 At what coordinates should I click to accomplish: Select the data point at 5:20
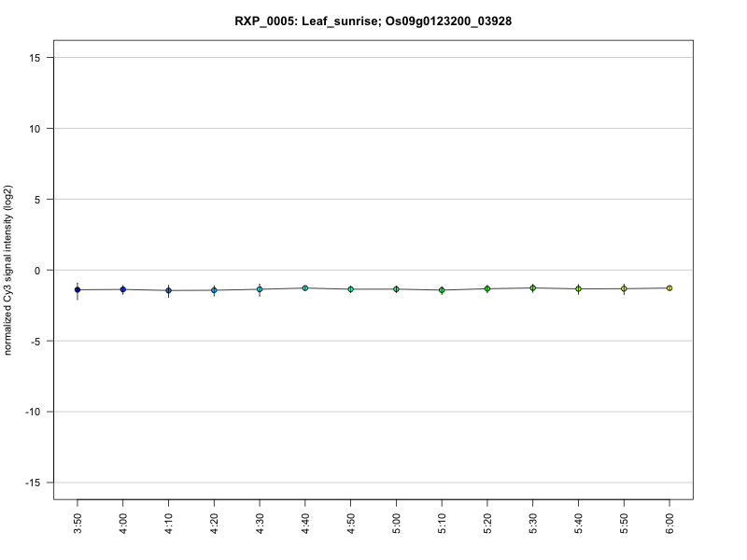tap(487, 288)
